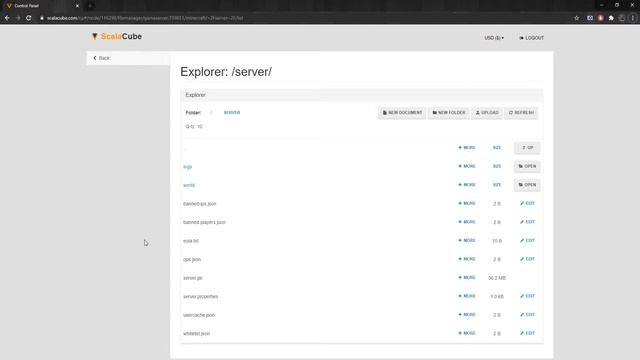Open the browser extensions puzzle icon

coord(611,18)
